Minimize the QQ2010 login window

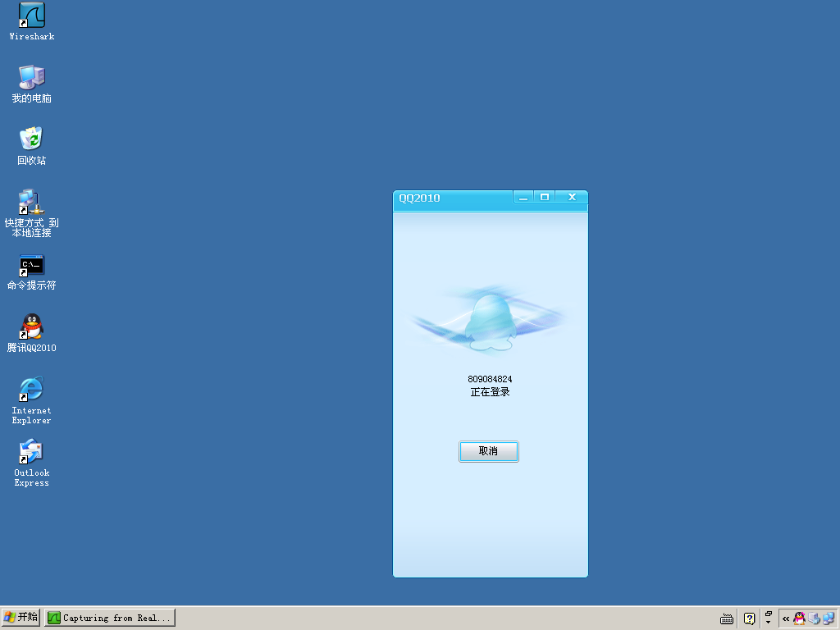pos(523,197)
